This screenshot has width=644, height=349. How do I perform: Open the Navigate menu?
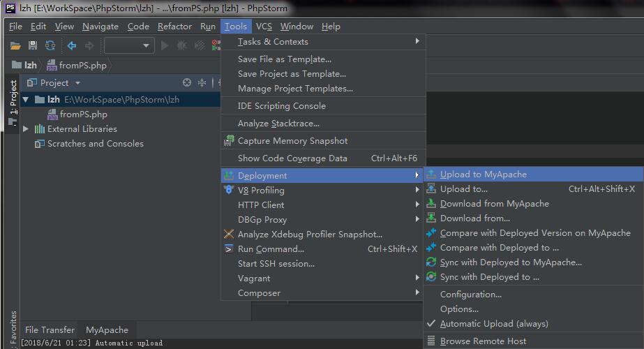tap(100, 27)
